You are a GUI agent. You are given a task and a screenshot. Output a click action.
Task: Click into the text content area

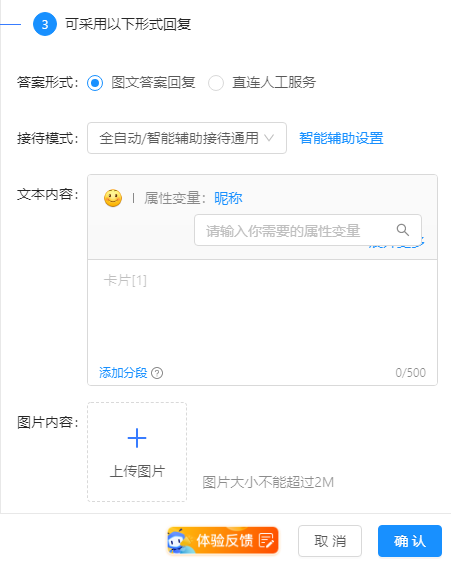(x=262, y=312)
